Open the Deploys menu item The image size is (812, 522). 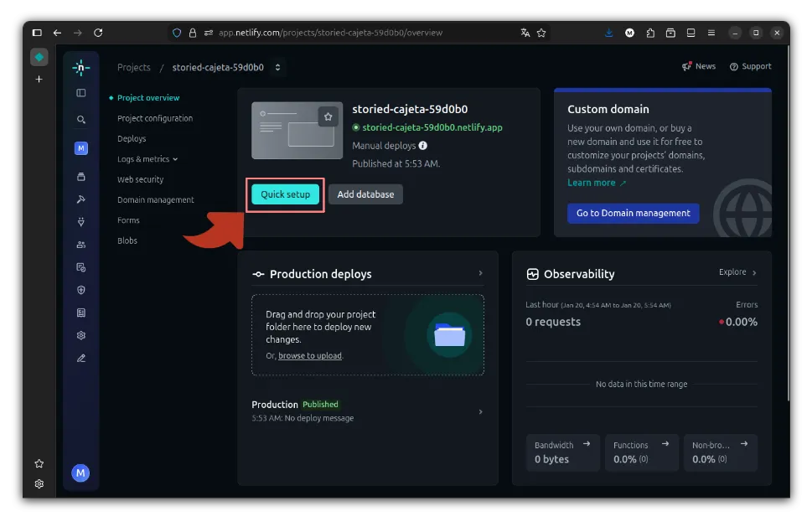pos(132,139)
